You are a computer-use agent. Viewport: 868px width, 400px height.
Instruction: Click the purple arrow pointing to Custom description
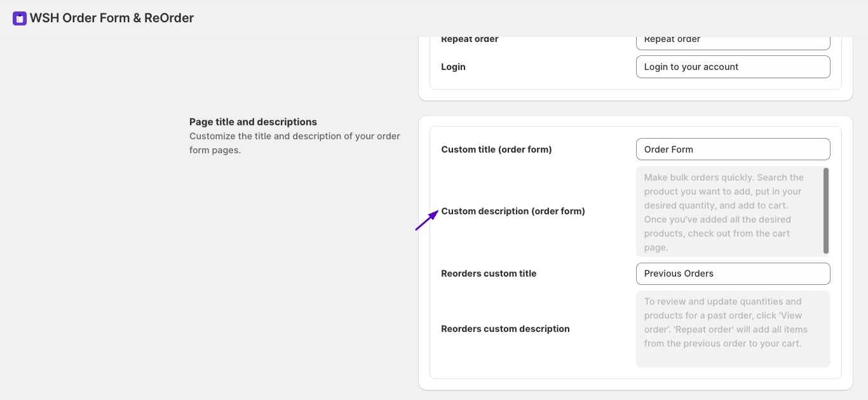(427, 220)
